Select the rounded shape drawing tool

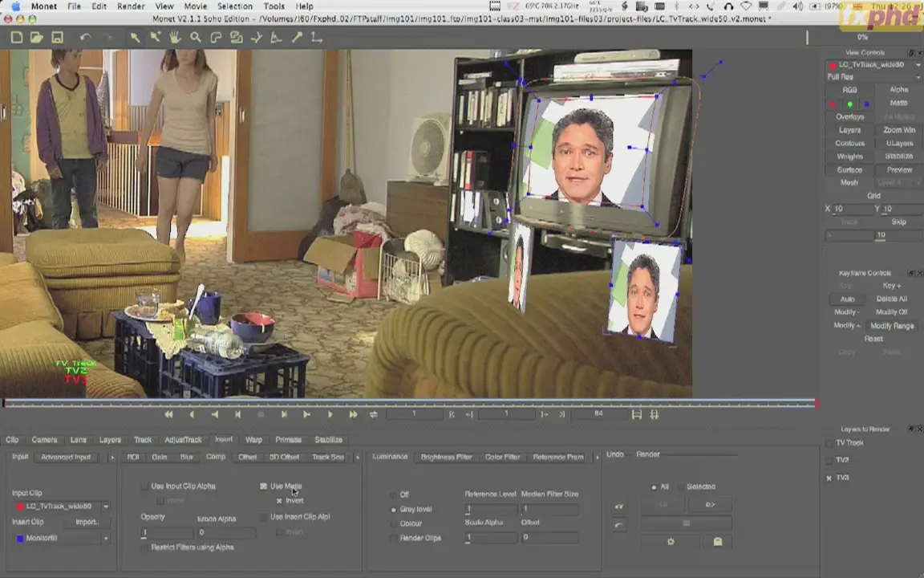[x=217, y=38]
